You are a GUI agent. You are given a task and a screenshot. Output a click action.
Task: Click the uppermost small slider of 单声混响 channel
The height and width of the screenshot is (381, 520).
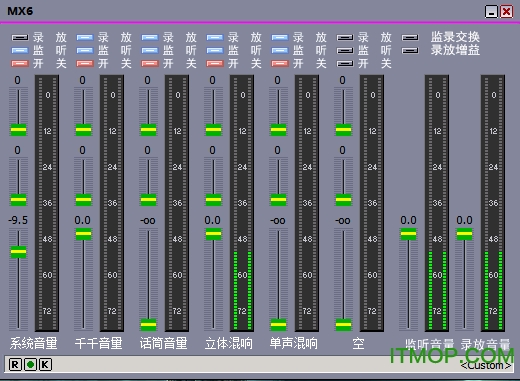click(278, 130)
